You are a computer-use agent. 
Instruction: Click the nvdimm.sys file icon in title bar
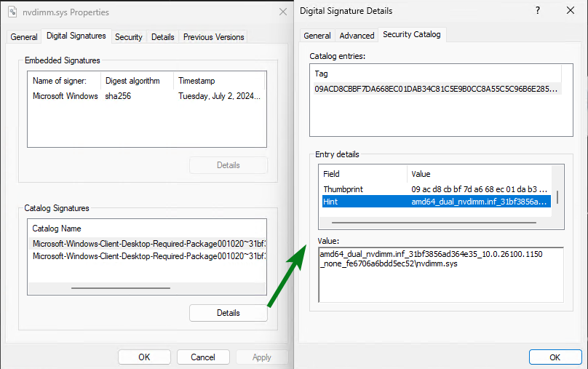[12, 12]
